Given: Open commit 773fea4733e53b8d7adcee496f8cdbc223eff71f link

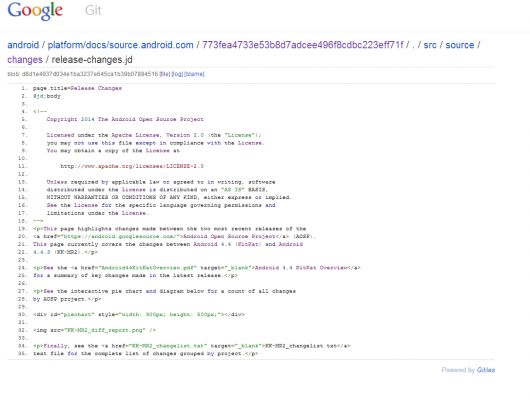Looking at the screenshot, I should pos(303,45).
